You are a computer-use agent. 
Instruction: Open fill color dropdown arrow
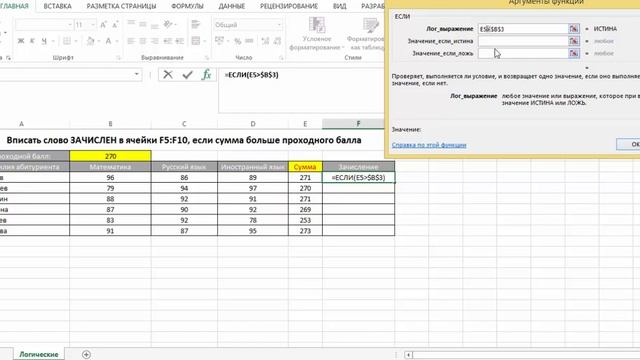click(x=99, y=41)
